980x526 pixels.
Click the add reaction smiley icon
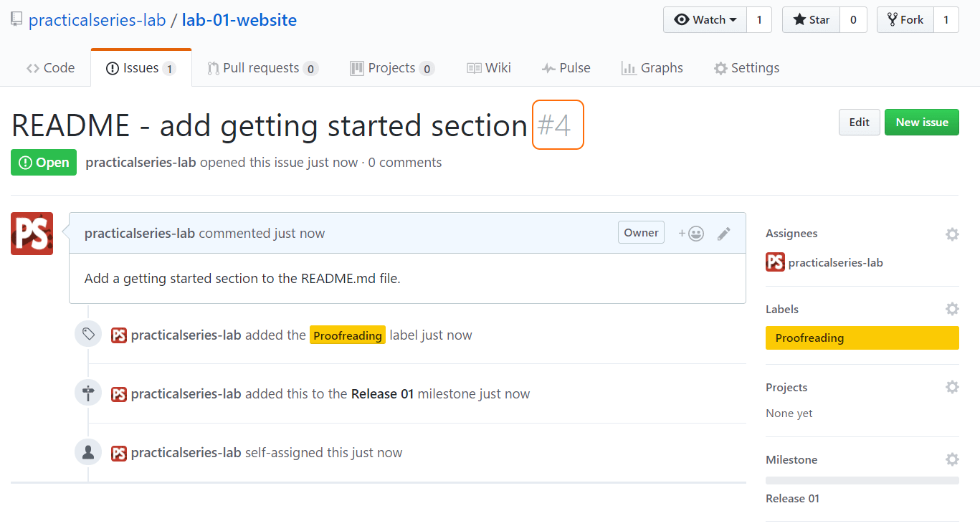point(691,234)
